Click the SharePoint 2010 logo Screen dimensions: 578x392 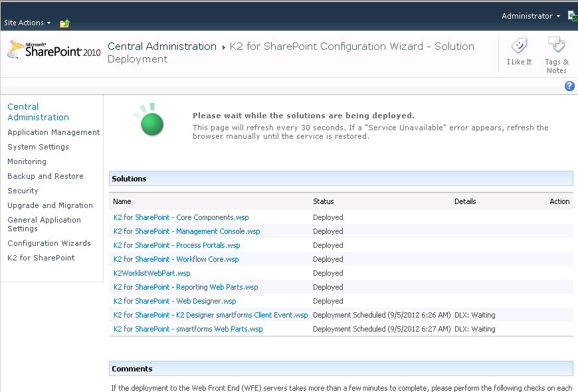[x=53, y=50]
